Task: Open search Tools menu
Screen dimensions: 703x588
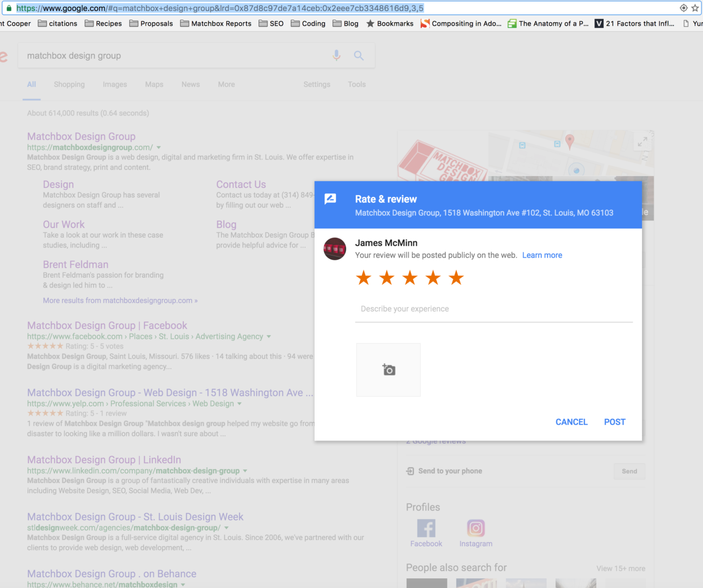Action: [x=357, y=84]
